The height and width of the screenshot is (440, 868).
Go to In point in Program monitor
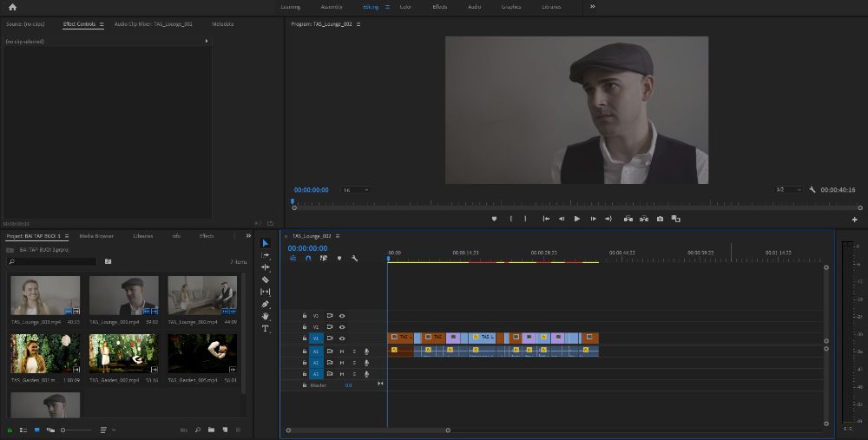tap(546, 219)
